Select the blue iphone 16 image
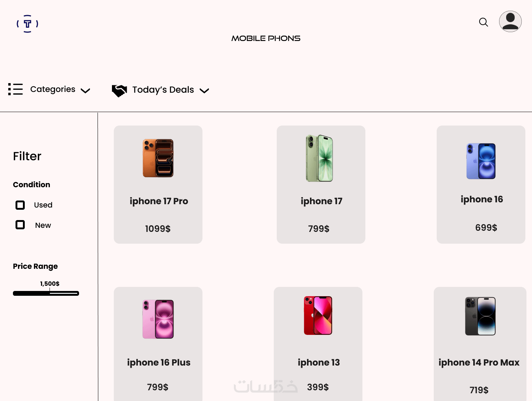This screenshot has width=532, height=401. point(481,161)
